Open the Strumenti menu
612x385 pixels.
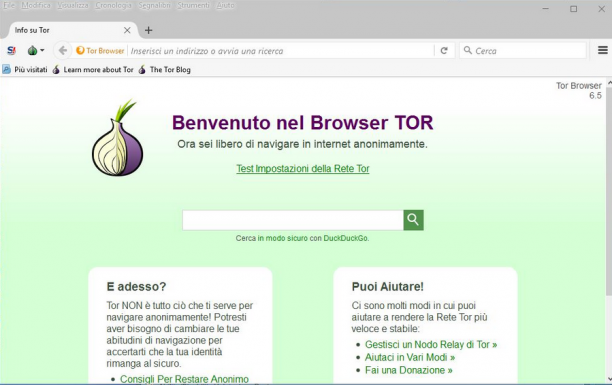pos(193,5)
